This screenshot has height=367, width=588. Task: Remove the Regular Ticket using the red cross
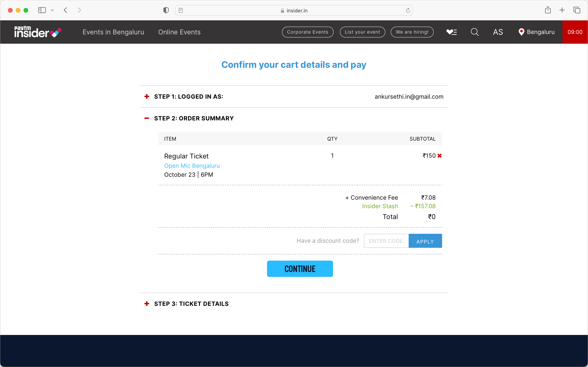click(439, 156)
